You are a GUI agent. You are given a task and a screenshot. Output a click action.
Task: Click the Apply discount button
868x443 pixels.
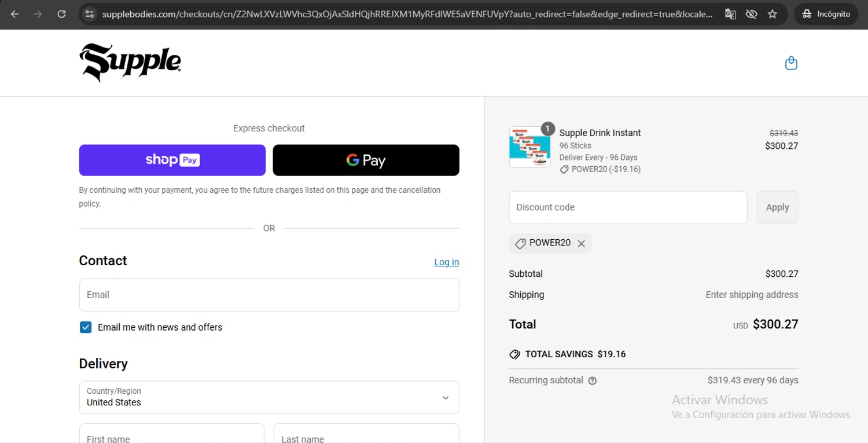tap(777, 207)
